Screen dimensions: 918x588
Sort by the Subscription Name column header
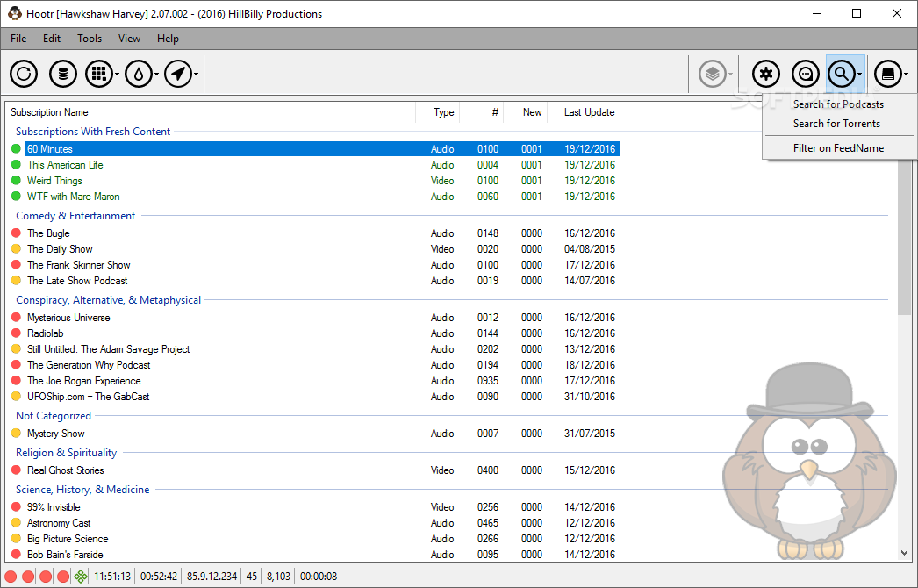[211, 112]
